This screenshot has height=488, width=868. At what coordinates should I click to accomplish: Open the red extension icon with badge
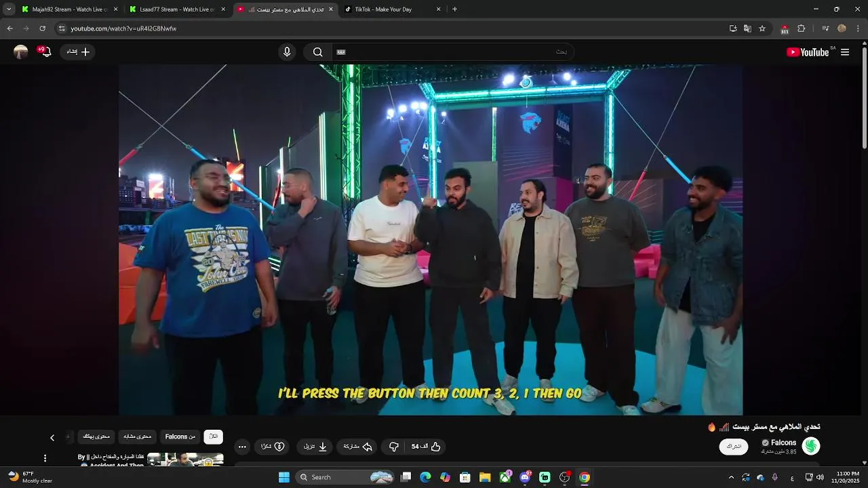785,29
